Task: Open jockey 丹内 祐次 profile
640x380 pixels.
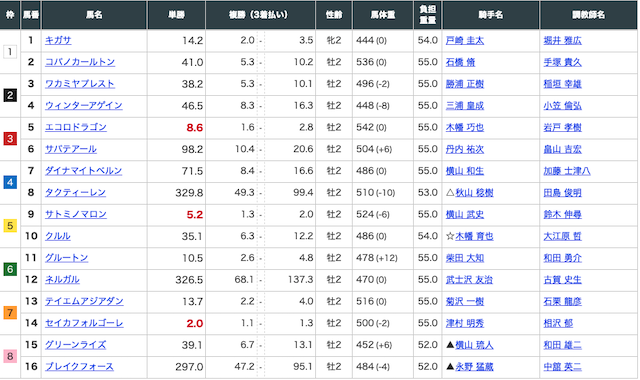Action: coord(464,149)
